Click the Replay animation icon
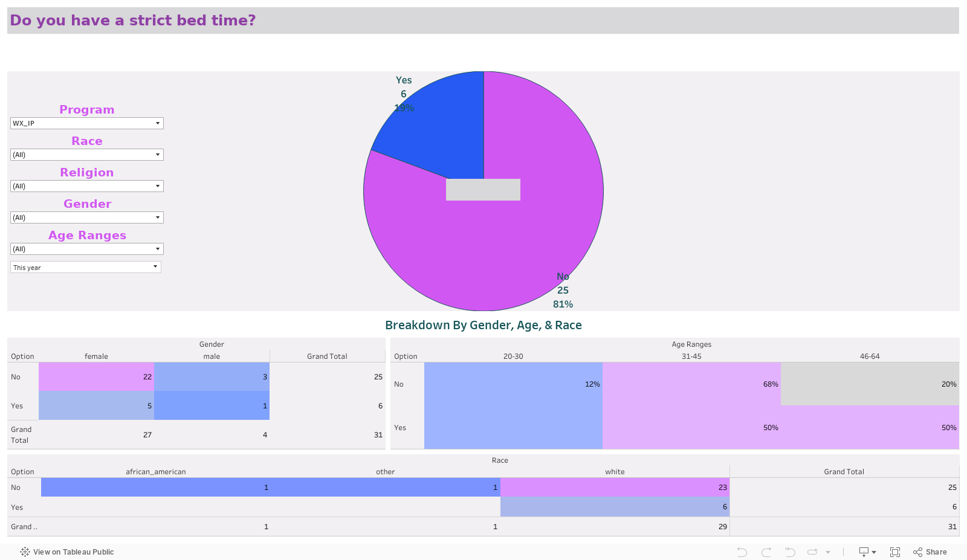 click(790, 552)
